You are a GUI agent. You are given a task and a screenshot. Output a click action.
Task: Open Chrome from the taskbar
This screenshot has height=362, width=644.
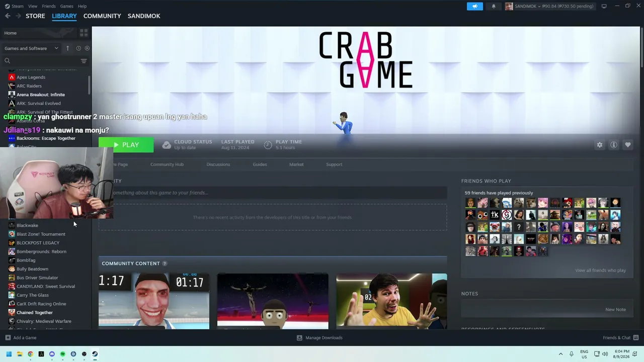click(x=30, y=354)
